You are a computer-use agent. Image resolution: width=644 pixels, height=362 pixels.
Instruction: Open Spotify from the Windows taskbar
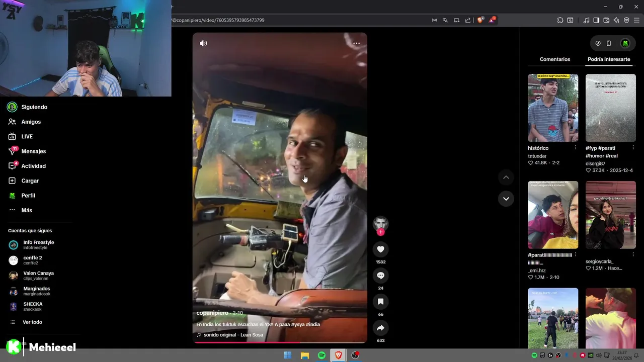coord(321,355)
